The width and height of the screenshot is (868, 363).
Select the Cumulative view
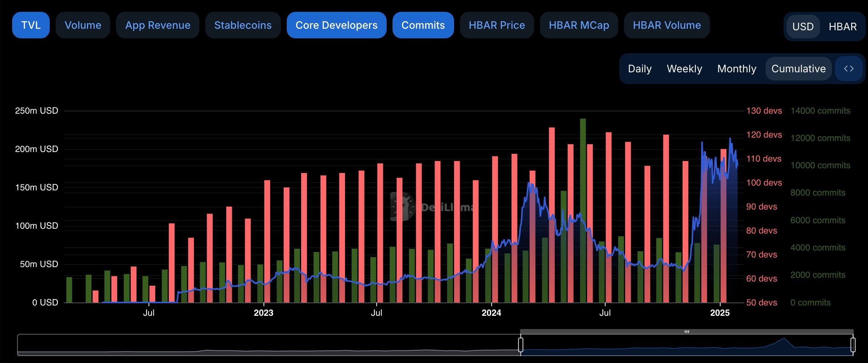point(798,69)
